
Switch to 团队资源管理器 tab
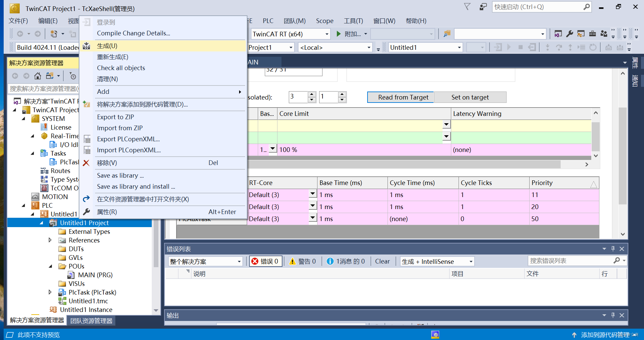91,321
